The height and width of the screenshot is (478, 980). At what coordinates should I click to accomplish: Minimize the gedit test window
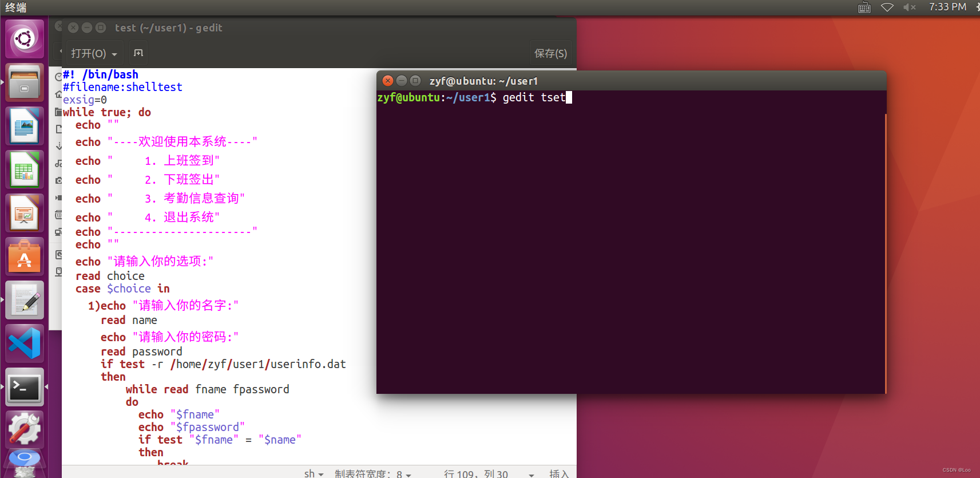coord(87,27)
